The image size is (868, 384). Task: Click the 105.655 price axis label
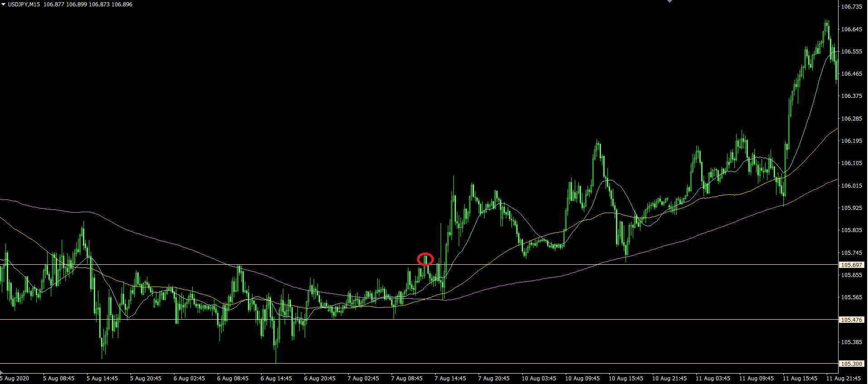coord(852,275)
